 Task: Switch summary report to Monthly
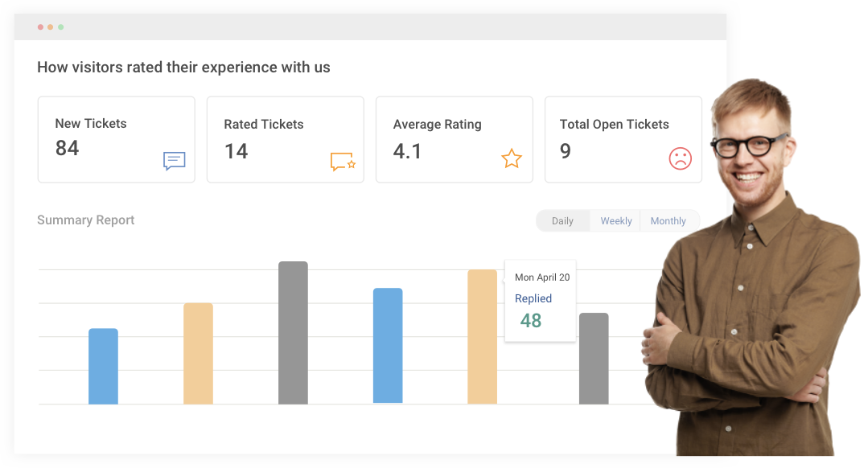(668, 220)
